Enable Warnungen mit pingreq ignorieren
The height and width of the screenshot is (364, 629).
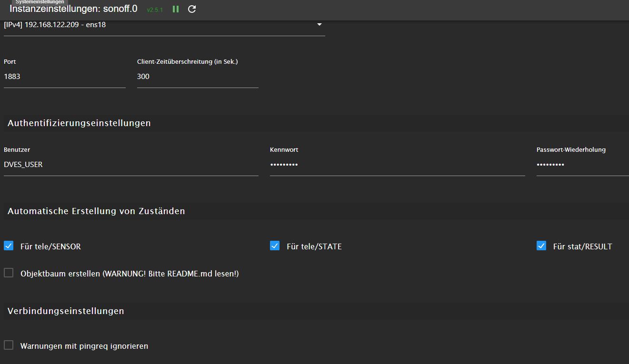coord(9,345)
